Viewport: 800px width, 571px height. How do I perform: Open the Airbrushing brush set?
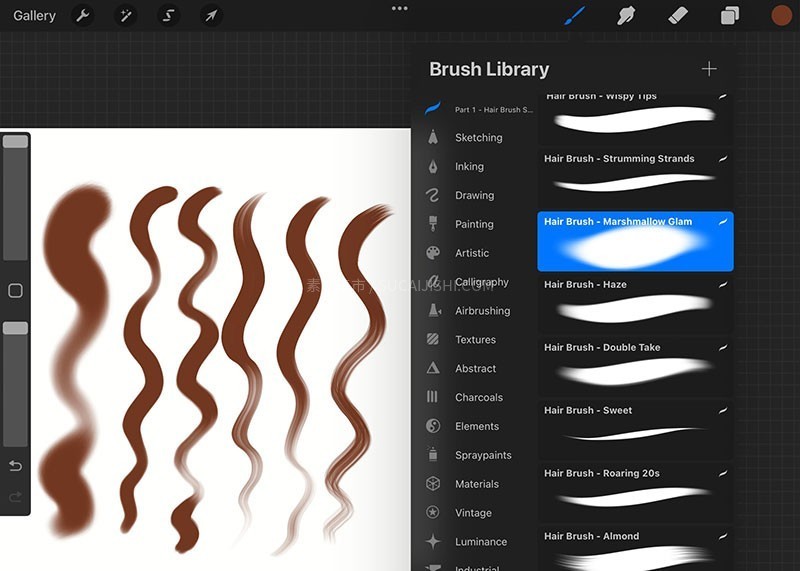click(x=483, y=311)
